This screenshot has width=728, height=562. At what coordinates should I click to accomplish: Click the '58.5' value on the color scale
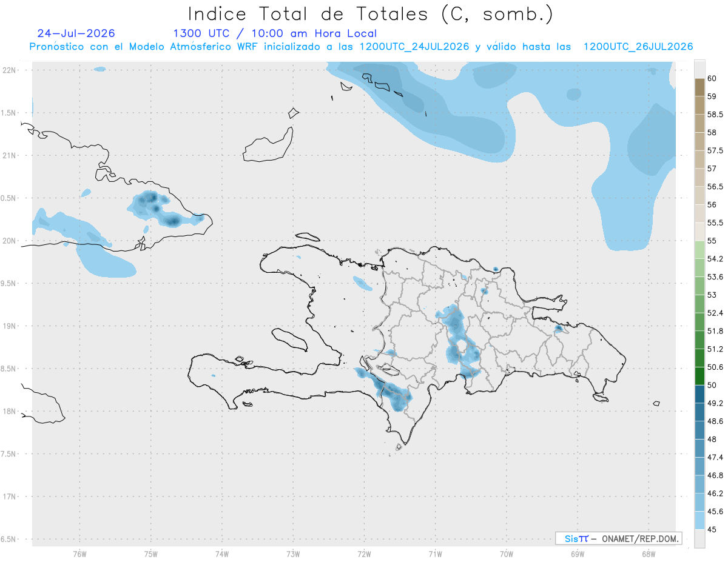(715, 114)
